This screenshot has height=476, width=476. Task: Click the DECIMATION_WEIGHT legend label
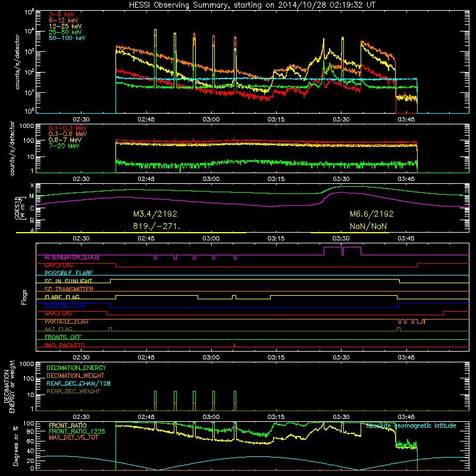[76, 375]
